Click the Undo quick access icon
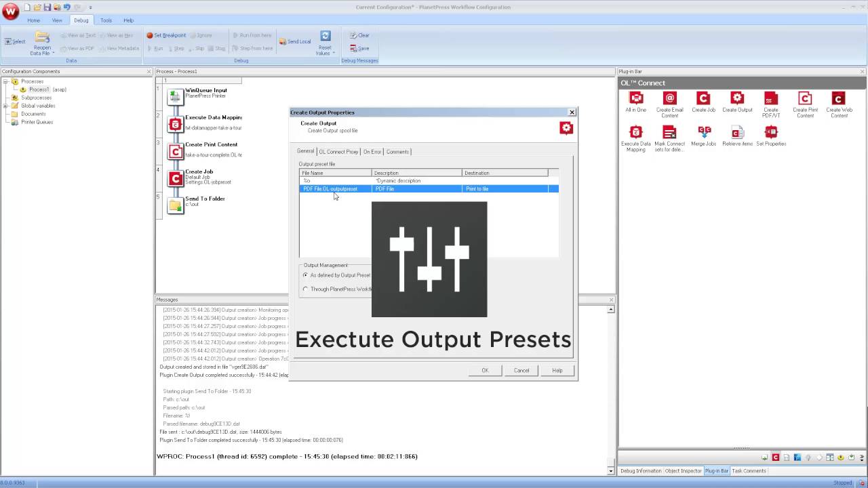The image size is (868, 488). [66, 7]
